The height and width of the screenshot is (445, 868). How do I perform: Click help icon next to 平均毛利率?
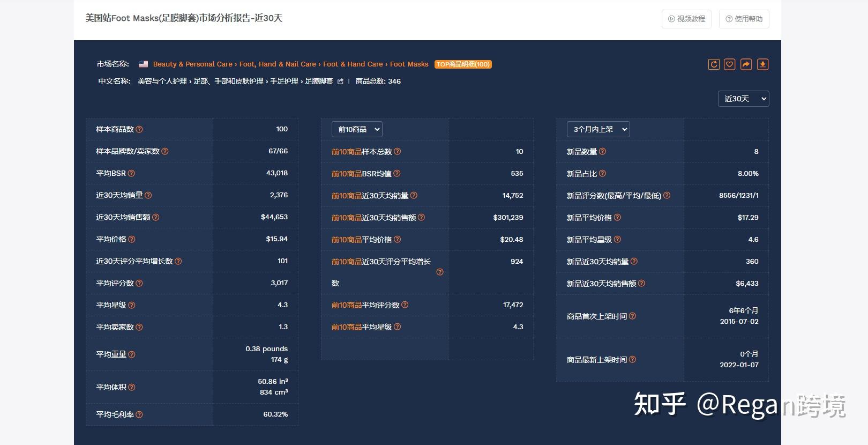pyautogui.click(x=139, y=414)
